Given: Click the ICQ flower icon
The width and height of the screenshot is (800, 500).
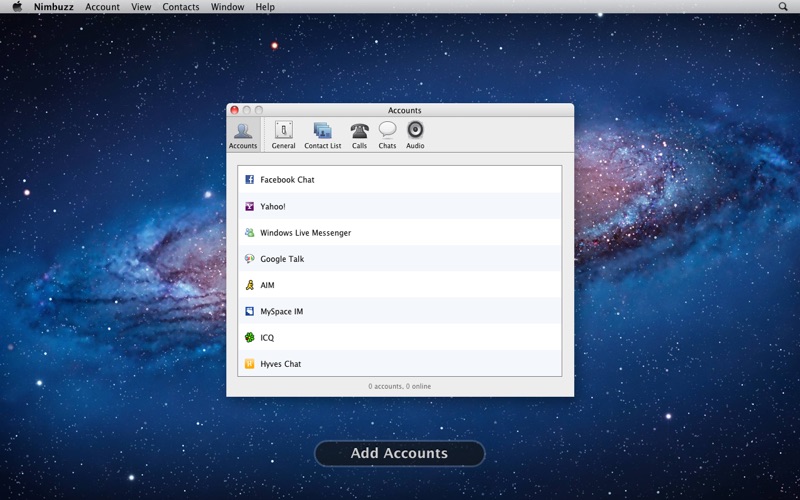Looking at the screenshot, I should pyautogui.click(x=250, y=338).
